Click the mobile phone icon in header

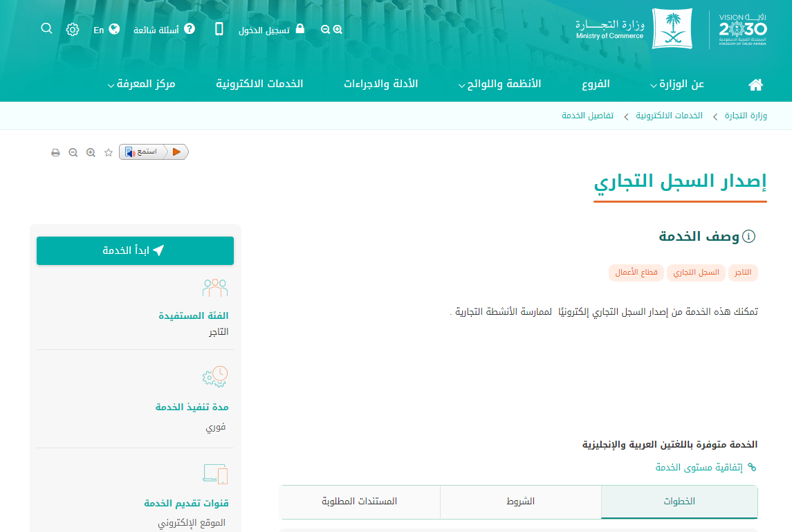click(219, 29)
